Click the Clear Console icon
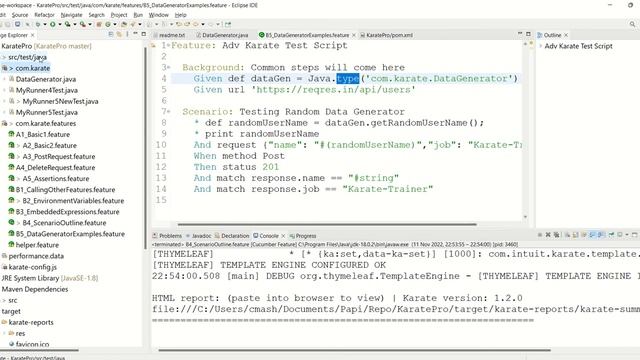The height and width of the screenshot is (360, 640). click(x=567, y=235)
